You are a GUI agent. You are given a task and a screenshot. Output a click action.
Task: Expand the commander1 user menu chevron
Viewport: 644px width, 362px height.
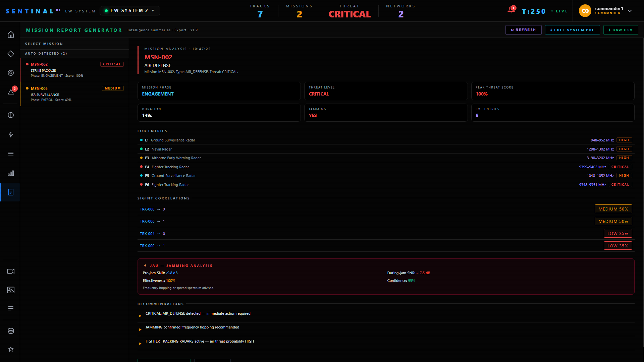(630, 11)
